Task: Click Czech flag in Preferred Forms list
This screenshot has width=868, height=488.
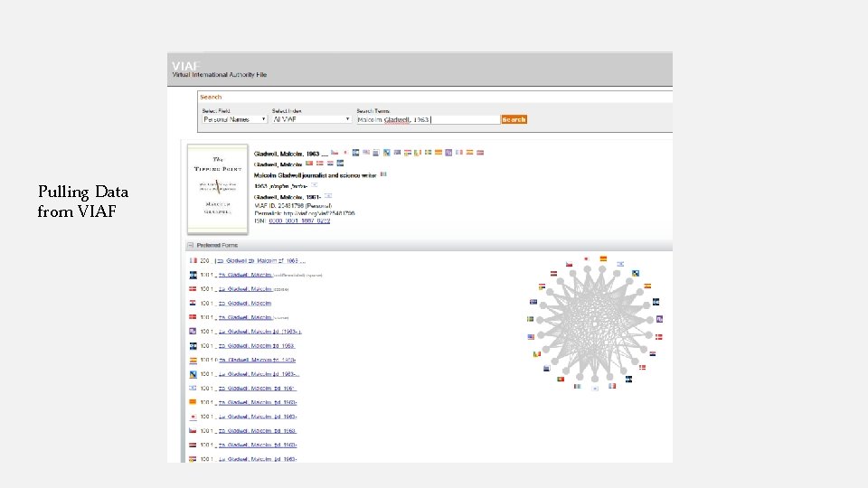Action: [x=193, y=431]
